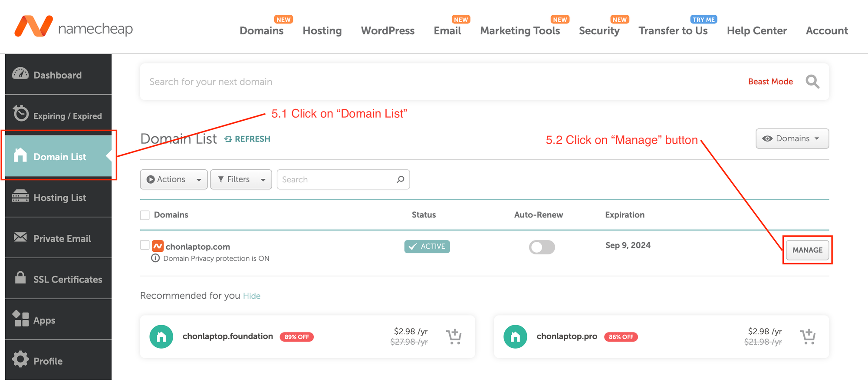
Task: Add chonlaptop.pro to cart
Action: (808, 336)
